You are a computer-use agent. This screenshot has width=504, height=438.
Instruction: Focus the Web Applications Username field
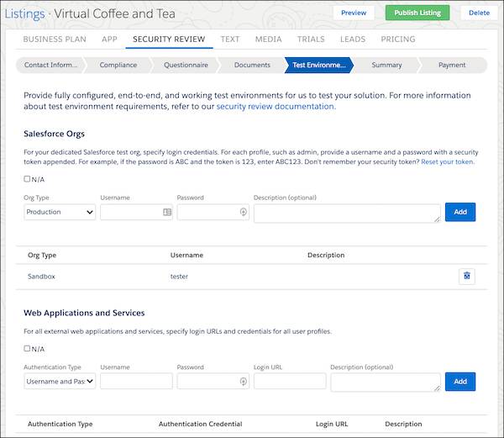[x=136, y=381]
